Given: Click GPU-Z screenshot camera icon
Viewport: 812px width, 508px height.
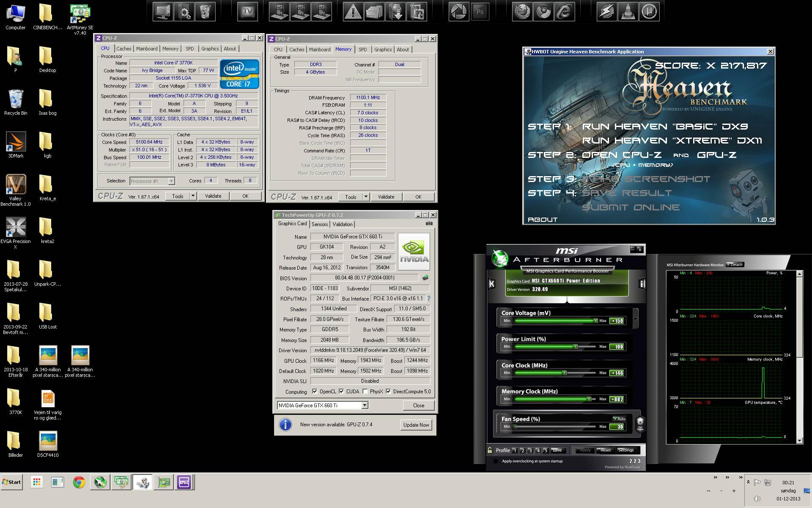Looking at the screenshot, I should click(429, 223).
